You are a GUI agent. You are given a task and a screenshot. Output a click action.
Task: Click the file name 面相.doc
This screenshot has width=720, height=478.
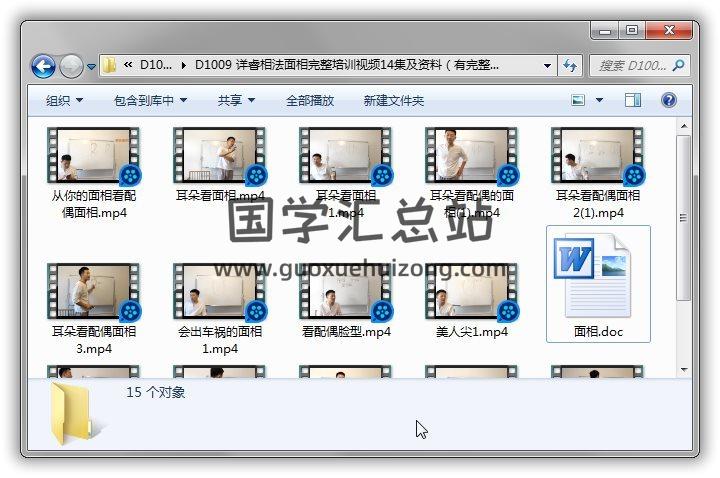coord(598,332)
